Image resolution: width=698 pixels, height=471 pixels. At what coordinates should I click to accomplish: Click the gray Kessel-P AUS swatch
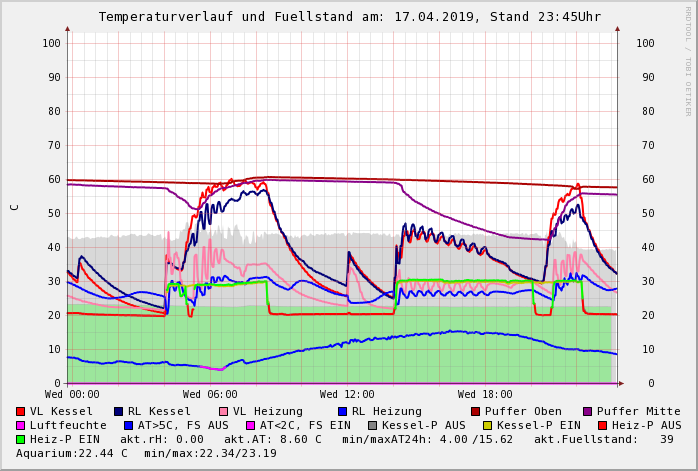(373, 425)
